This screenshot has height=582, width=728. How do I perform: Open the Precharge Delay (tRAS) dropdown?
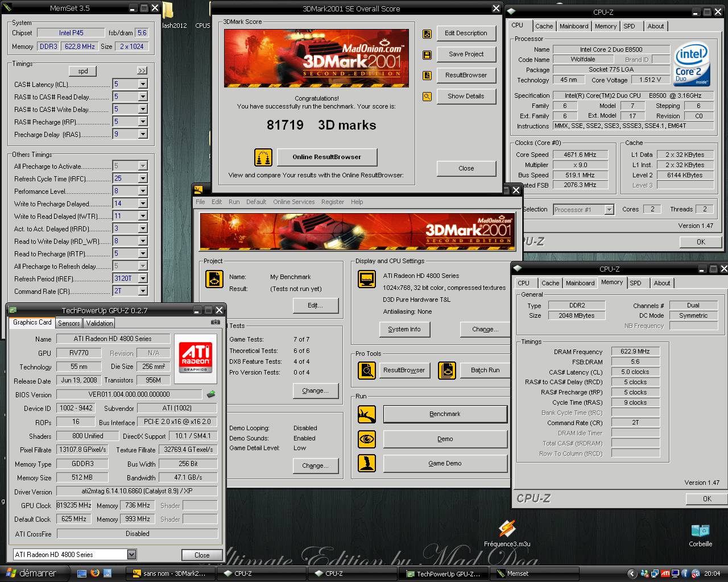coord(143,134)
